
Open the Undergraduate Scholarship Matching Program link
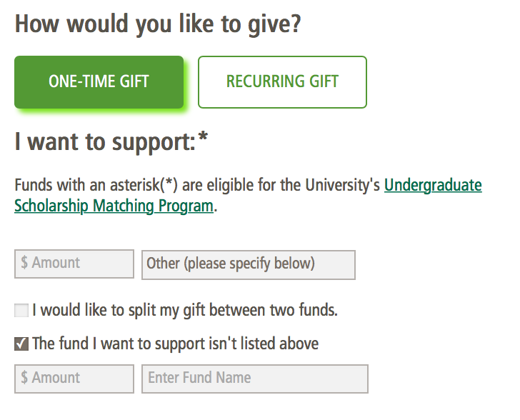click(x=433, y=186)
